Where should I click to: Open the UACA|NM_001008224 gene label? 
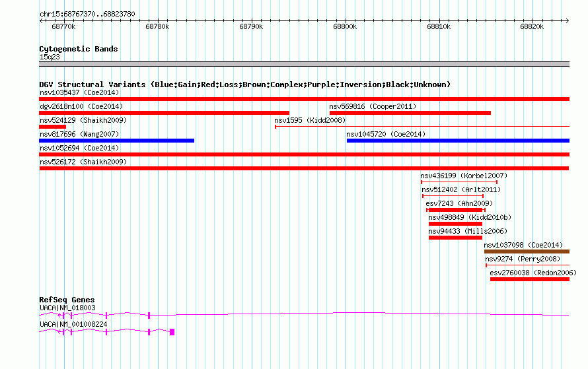73,324
